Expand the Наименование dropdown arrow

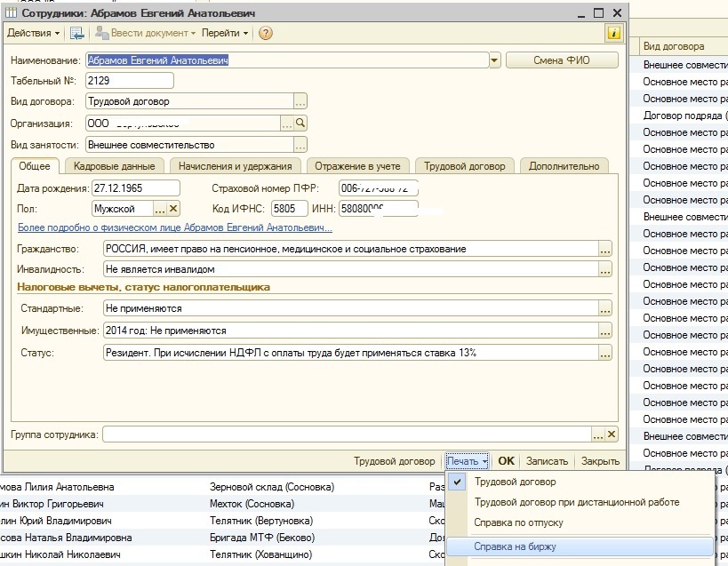[x=494, y=60]
